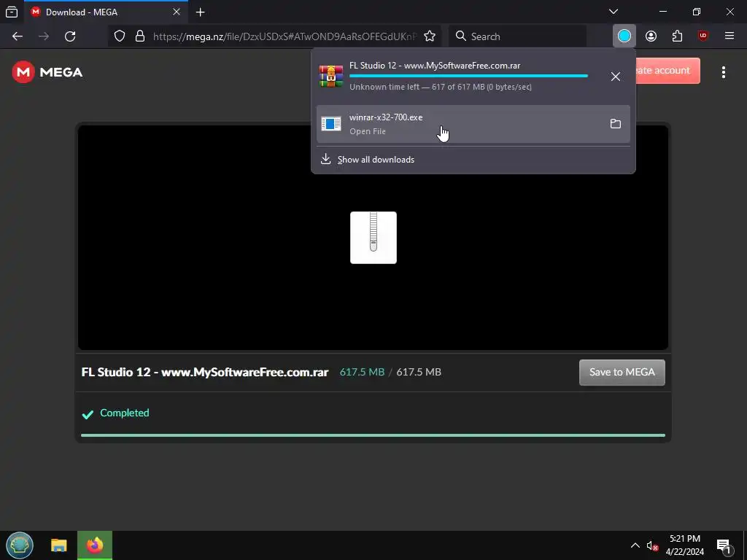Select the Download - MEGA tab
The image size is (747, 560).
106,12
